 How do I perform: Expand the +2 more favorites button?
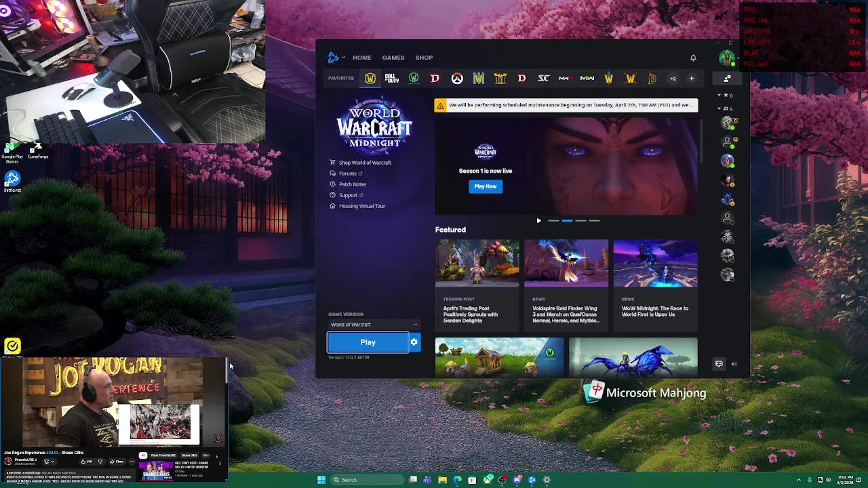click(x=673, y=79)
